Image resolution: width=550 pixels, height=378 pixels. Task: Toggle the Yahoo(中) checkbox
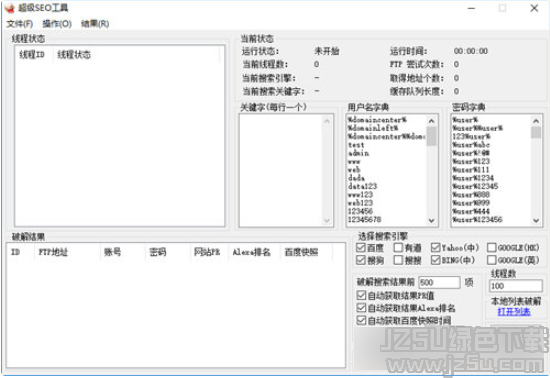pyautogui.click(x=436, y=248)
